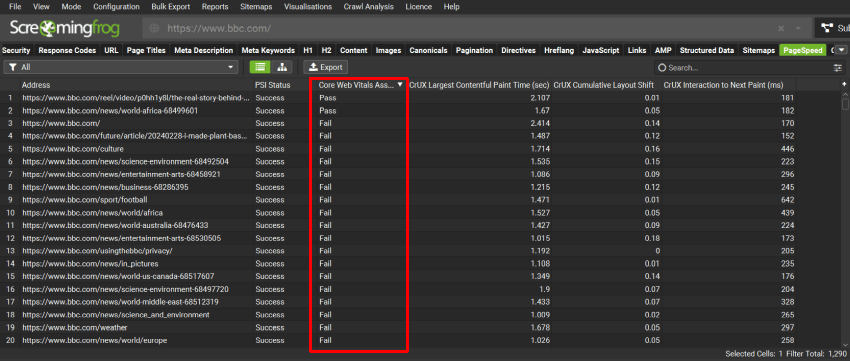Switch to the Response Codes tab
The height and width of the screenshot is (361, 850).
(67, 50)
